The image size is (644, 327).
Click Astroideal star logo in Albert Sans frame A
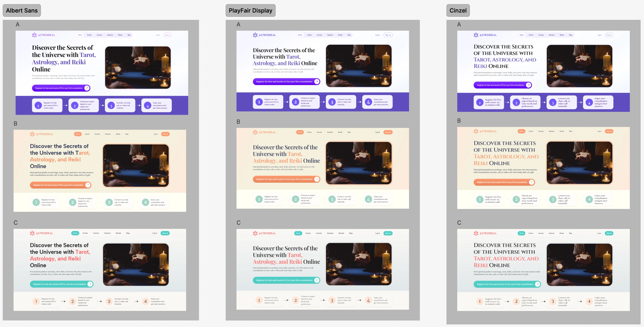coord(34,35)
